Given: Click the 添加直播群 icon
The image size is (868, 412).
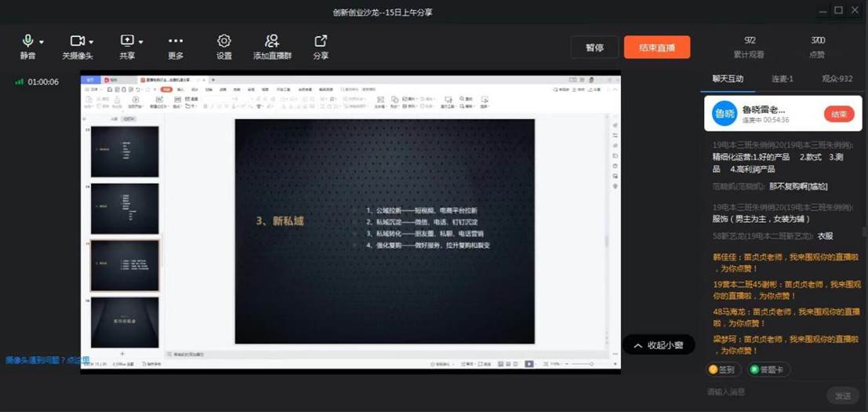Looking at the screenshot, I should tap(271, 41).
